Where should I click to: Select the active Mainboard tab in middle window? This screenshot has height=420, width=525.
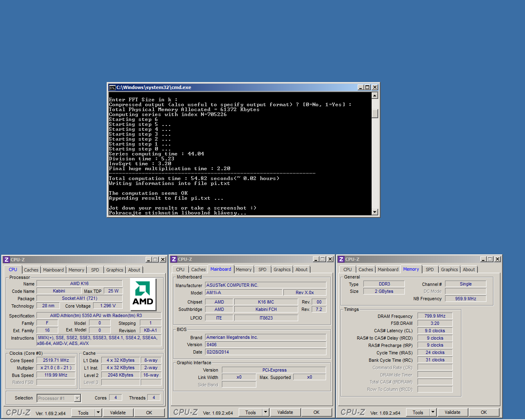221,269
